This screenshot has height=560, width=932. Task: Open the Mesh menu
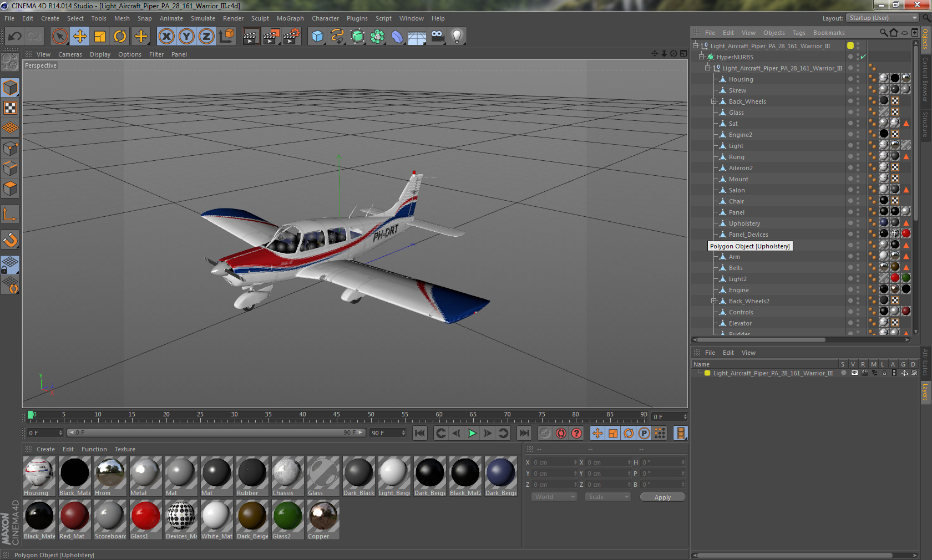(122, 18)
